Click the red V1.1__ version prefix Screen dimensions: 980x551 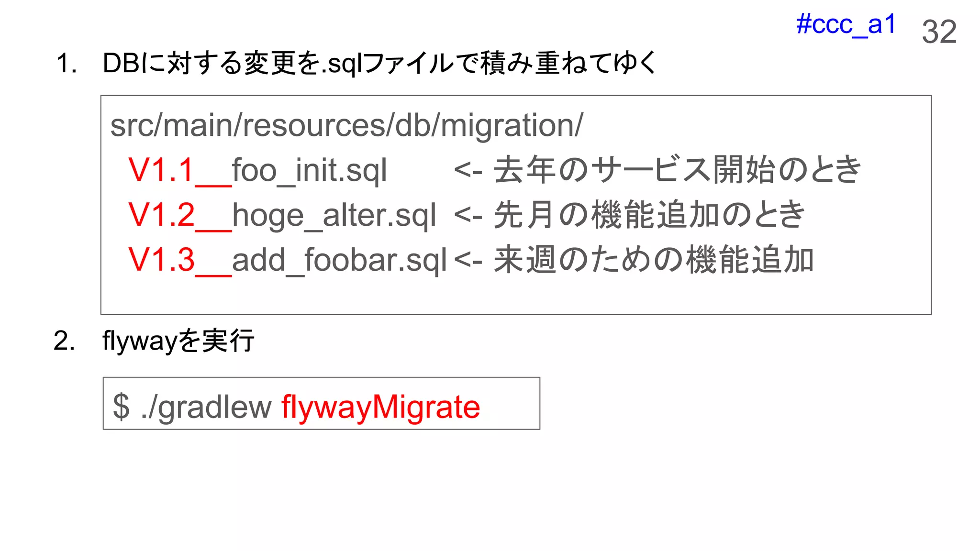180,170
